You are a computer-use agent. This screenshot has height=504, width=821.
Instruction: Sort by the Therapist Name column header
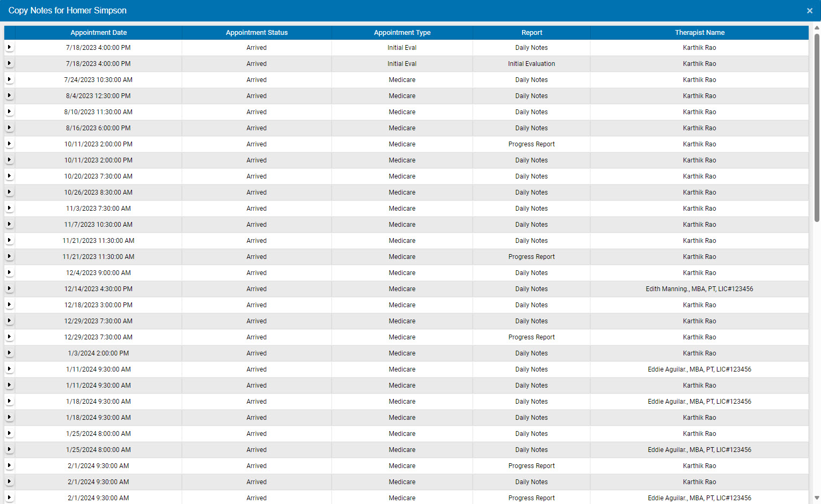699,33
